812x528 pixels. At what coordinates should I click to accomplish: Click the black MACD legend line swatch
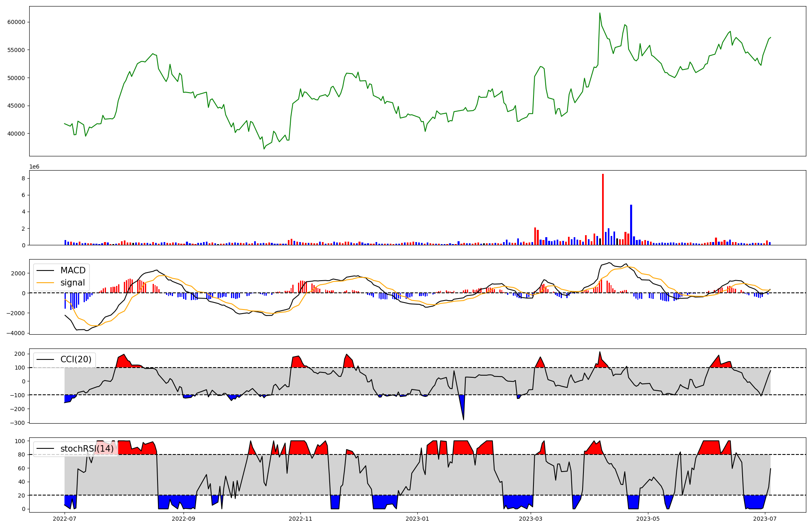tap(45, 271)
